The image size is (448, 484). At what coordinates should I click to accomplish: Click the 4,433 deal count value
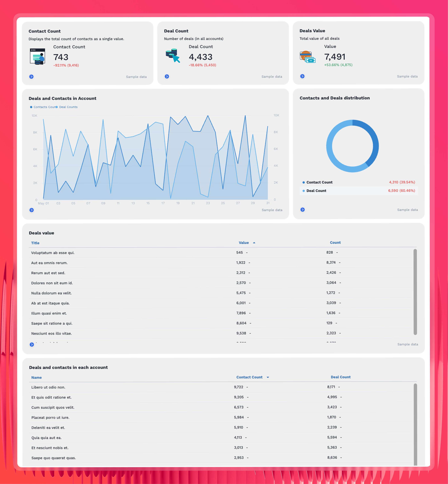(200, 57)
